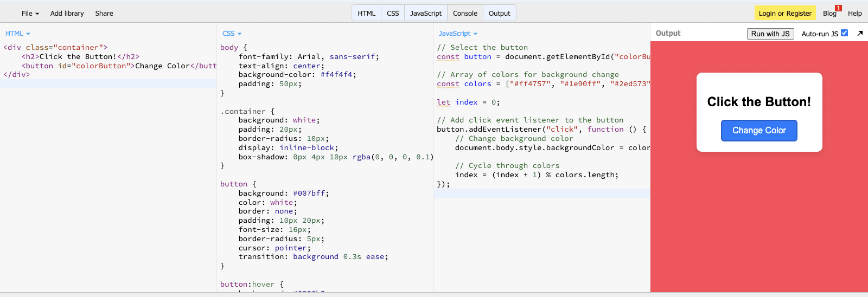Disable the Auto-run JS checkbox

tap(844, 33)
